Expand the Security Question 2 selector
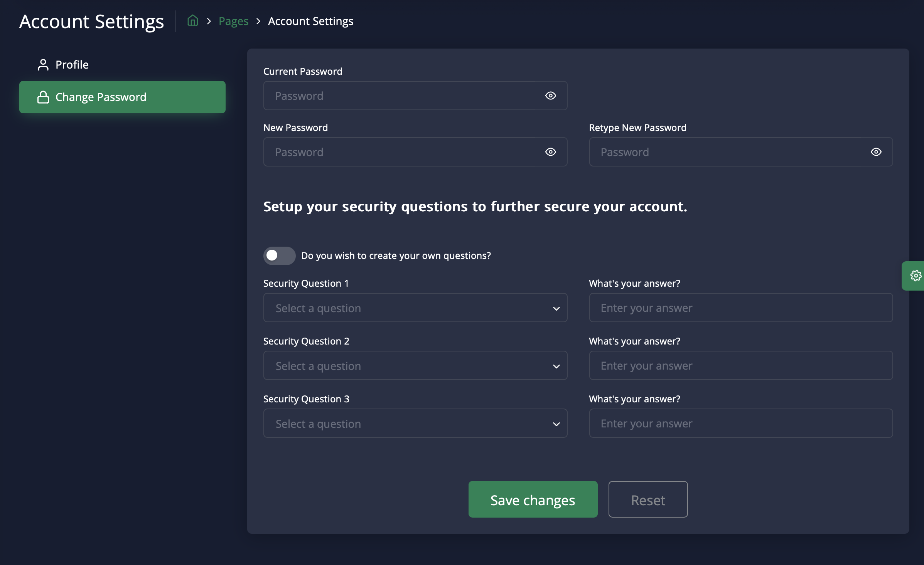Image resolution: width=924 pixels, height=565 pixels. (415, 366)
